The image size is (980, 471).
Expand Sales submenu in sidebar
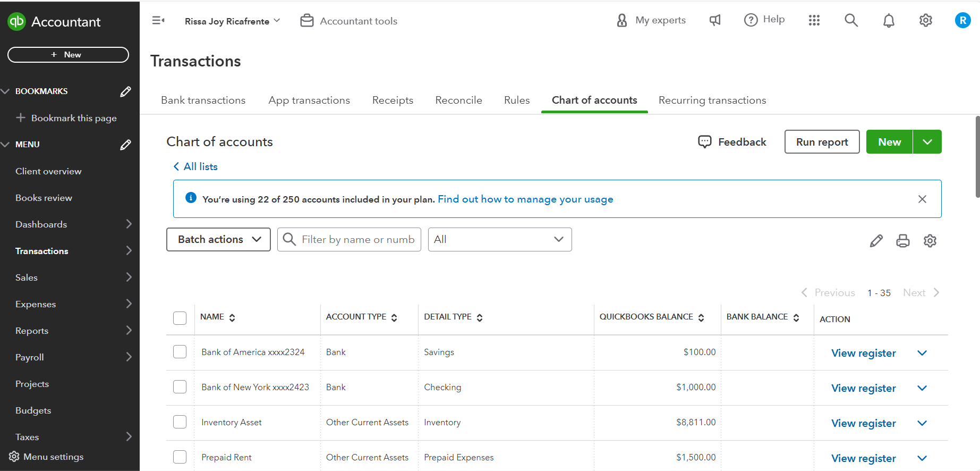[x=129, y=277]
